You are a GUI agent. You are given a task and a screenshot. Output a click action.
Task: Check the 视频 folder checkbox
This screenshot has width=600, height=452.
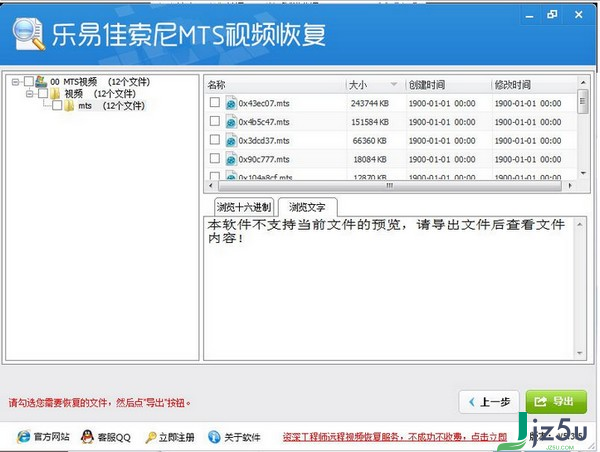(43, 93)
